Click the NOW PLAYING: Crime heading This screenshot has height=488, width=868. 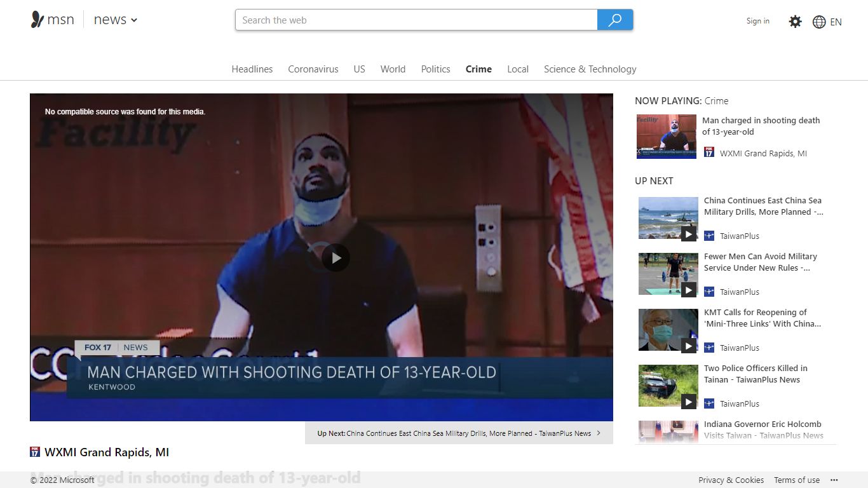(x=682, y=100)
